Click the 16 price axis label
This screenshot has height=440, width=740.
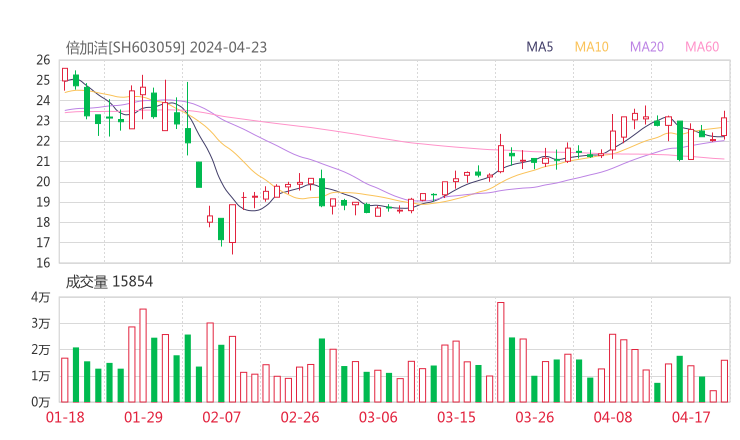pos(43,263)
